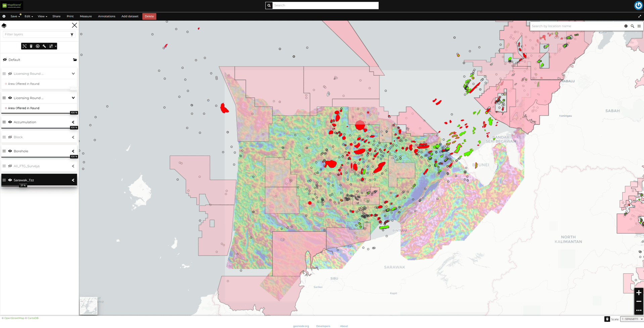Screen dimensions: 644x328
Task: Open layer settings with the wrench icon
Action: (44, 46)
